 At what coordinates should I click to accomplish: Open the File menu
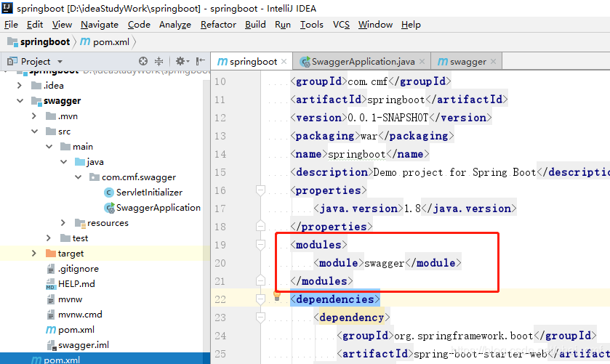click(12, 25)
